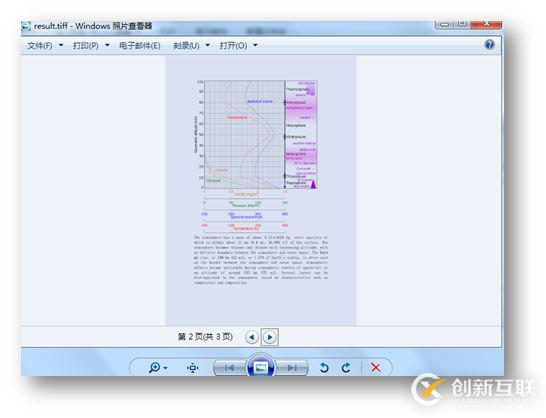
Task: Close the Windows photo viewer window
Action: (x=486, y=24)
